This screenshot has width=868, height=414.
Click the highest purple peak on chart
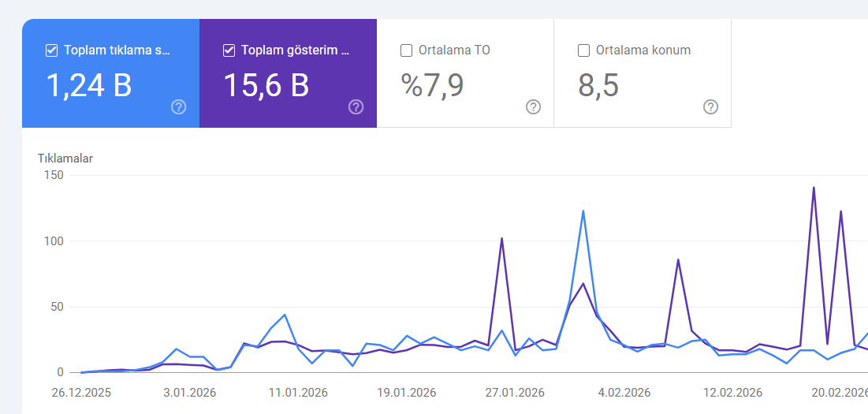point(814,188)
